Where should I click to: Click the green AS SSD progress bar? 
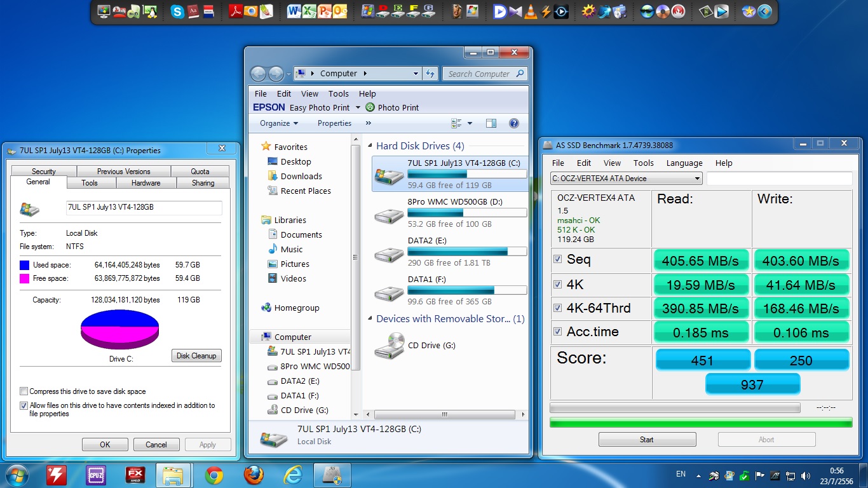pyautogui.click(x=701, y=422)
